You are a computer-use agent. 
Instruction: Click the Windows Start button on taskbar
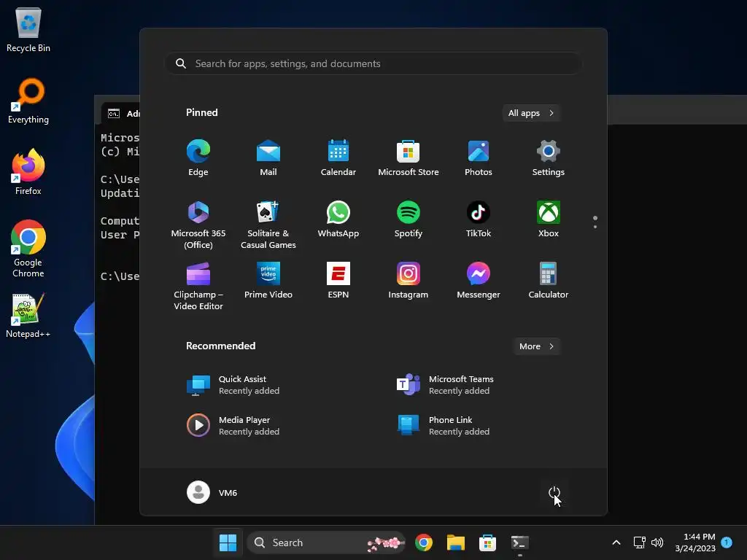tap(228, 542)
